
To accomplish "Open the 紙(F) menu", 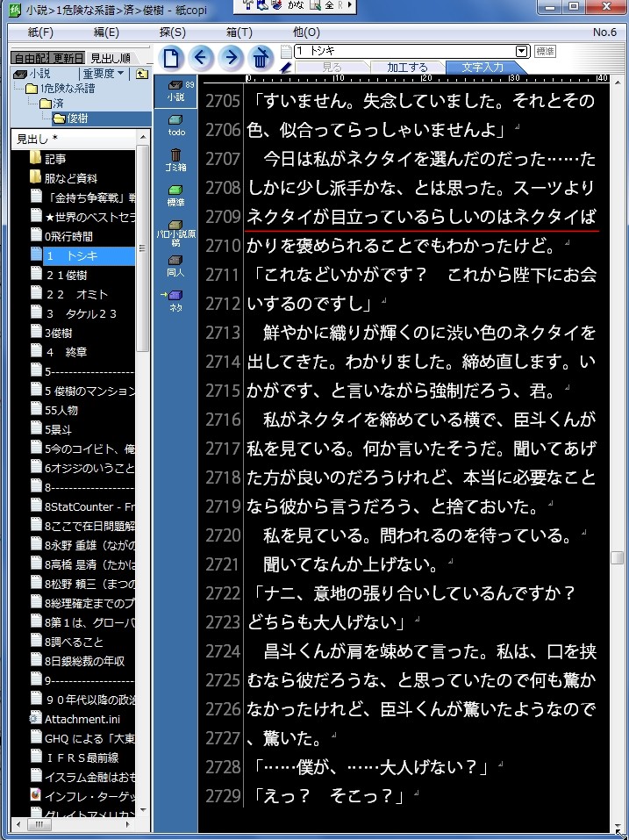I will pyautogui.click(x=40, y=32).
